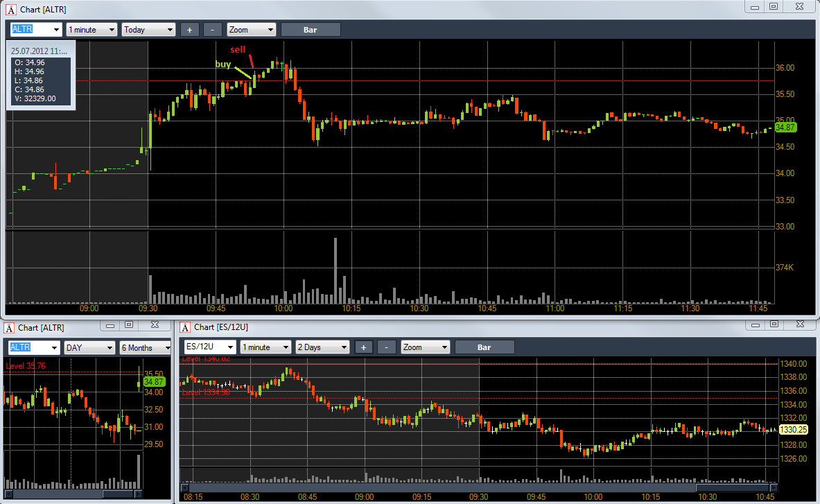Click the ES/12U symbol combo box
Image resolution: width=820 pixels, height=504 pixels.
click(210, 347)
